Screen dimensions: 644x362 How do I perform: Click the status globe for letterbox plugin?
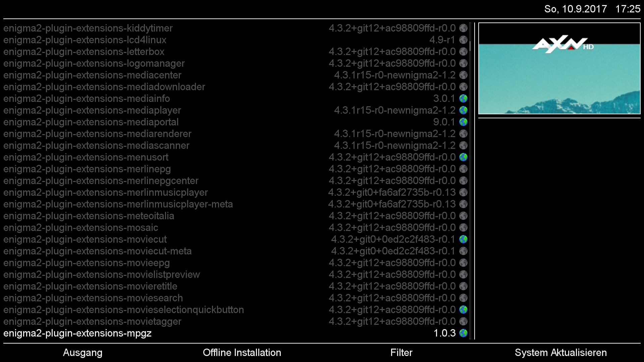[463, 52]
